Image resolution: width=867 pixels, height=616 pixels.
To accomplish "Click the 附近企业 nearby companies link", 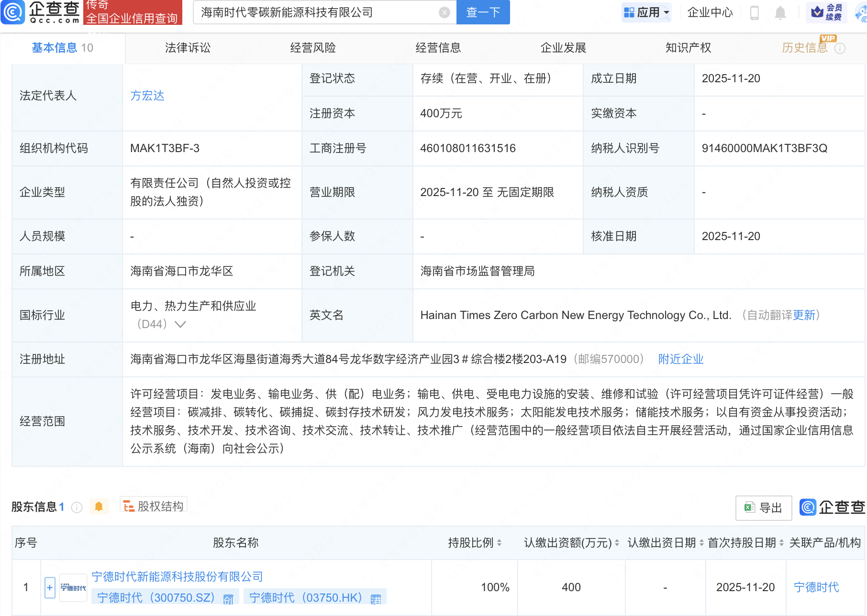I will (x=680, y=359).
